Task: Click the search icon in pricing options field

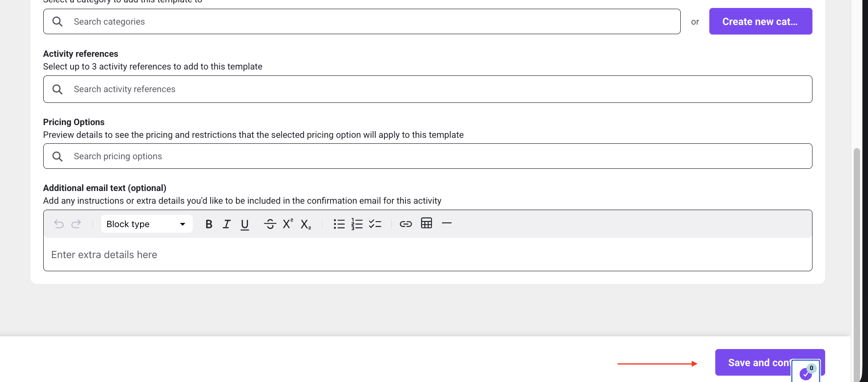Action: tap(58, 156)
